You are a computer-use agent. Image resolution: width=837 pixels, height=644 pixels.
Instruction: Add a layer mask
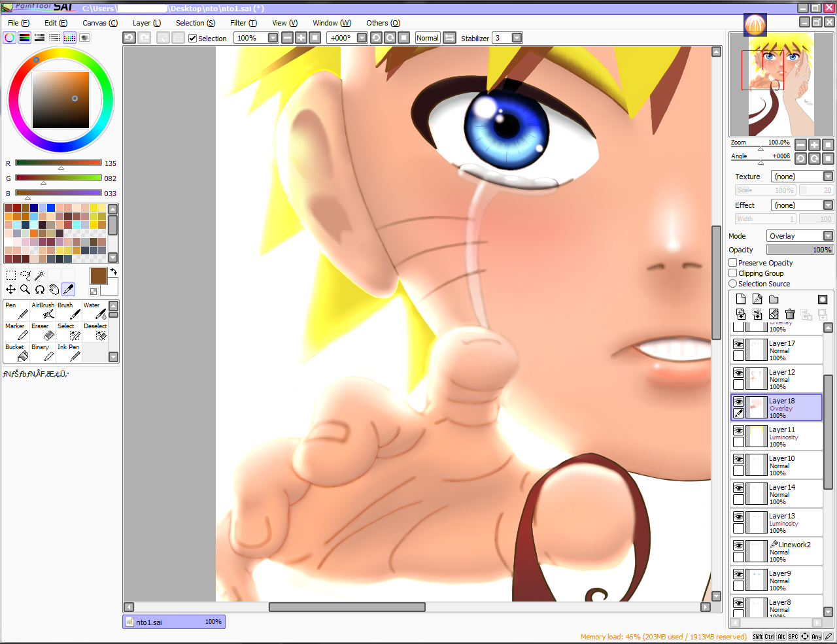click(823, 299)
